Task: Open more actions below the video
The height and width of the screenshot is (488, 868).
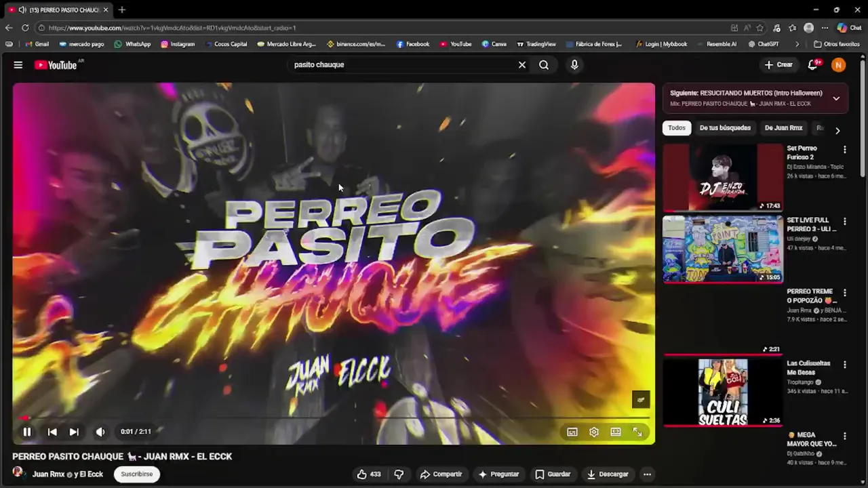Action: (648, 474)
